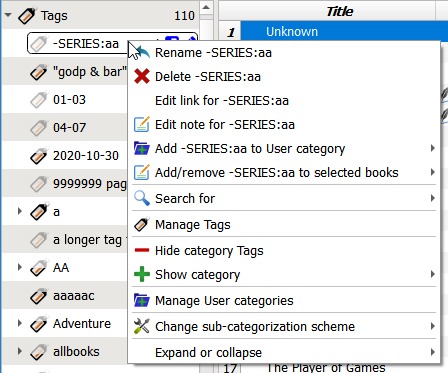Select the Adventure tag label
The height and width of the screenshot is (373, 448).
[x=82, y=324]
